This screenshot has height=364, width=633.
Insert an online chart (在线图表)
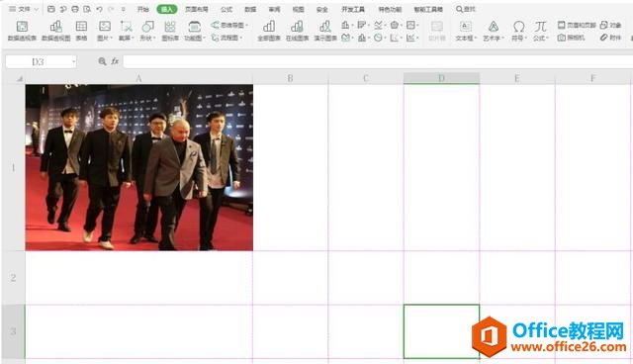click(297, 31)
